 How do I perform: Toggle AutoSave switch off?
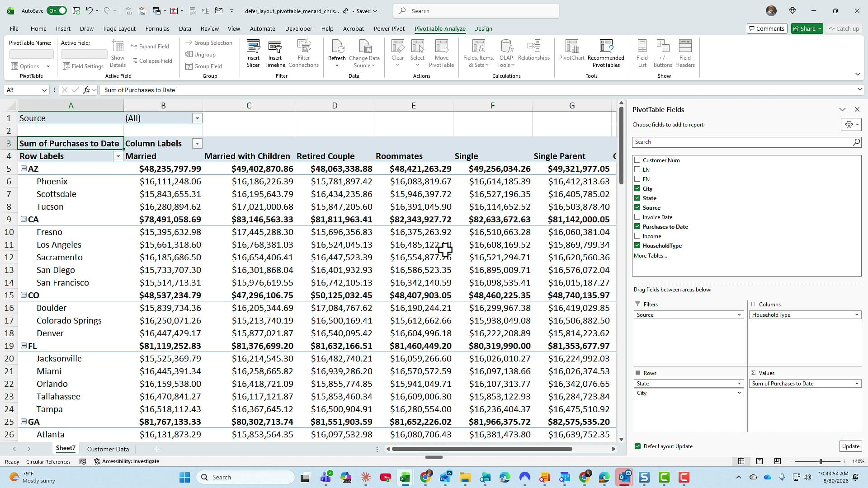click(x=57, y=10)
